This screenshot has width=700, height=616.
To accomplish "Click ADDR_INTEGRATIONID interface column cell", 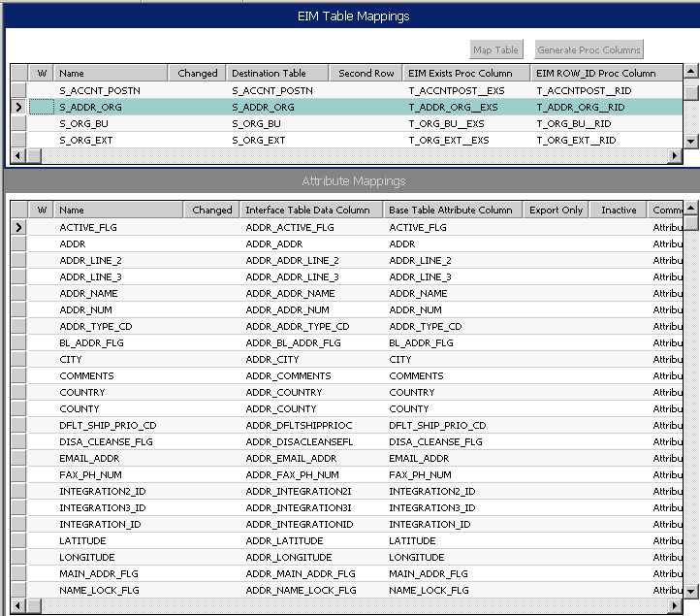I will coord(300,525).
